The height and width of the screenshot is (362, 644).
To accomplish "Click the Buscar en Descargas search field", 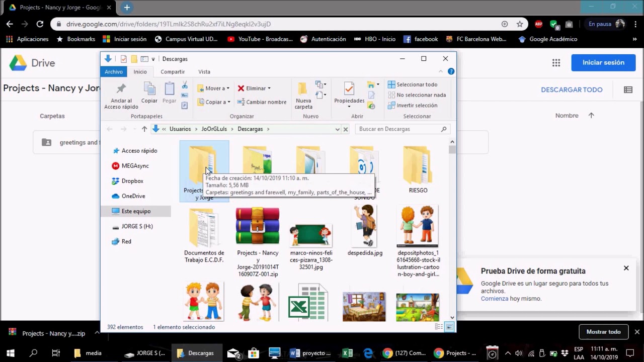I will [403, 129].
